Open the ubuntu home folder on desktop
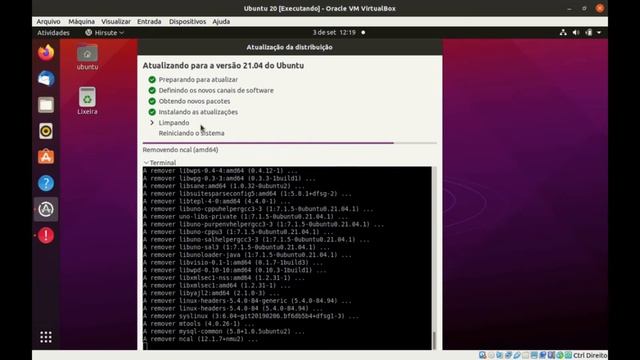This screenshot has height=360, width=640. coord(87,58)
